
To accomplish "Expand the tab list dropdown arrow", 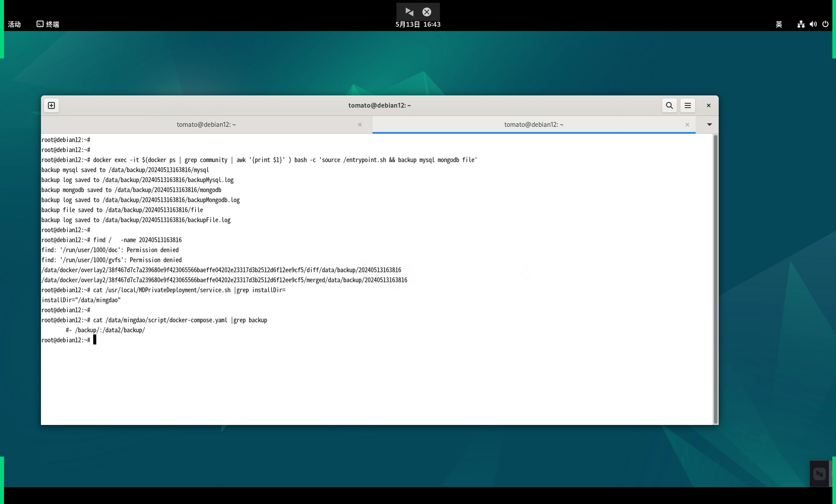I will click(709, 124).
